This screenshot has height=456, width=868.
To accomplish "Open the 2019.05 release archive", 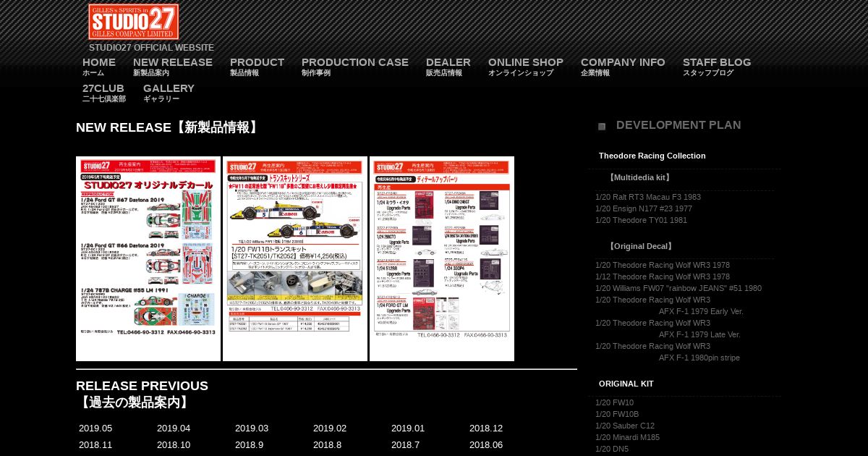I will tap(95, 428).
